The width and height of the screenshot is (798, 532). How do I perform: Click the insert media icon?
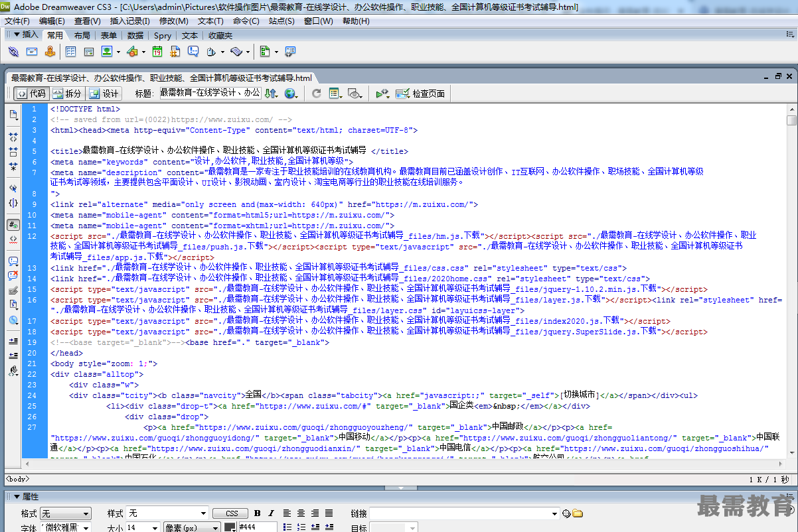point(132,52)
